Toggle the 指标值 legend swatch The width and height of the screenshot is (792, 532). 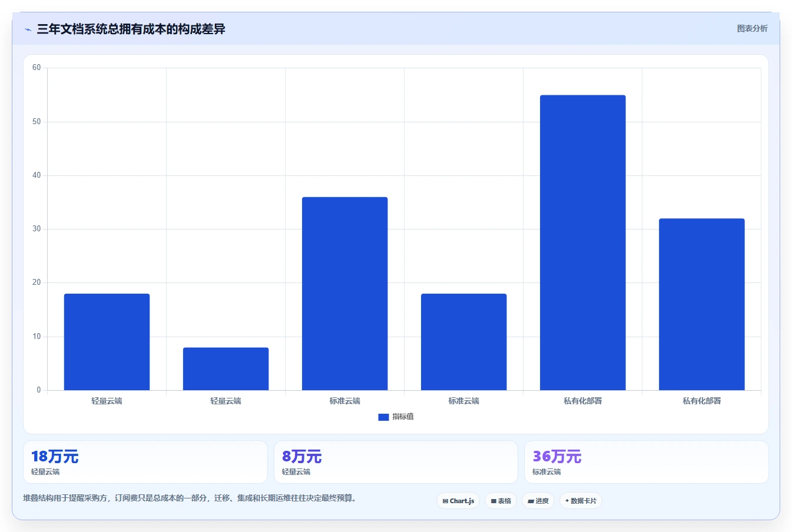(x=383, y=417)
